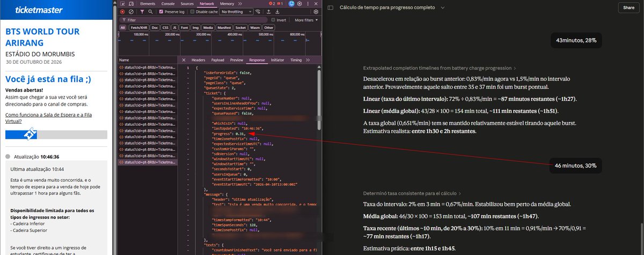Switch to the Memory panel tab

[x=227, y=4]
